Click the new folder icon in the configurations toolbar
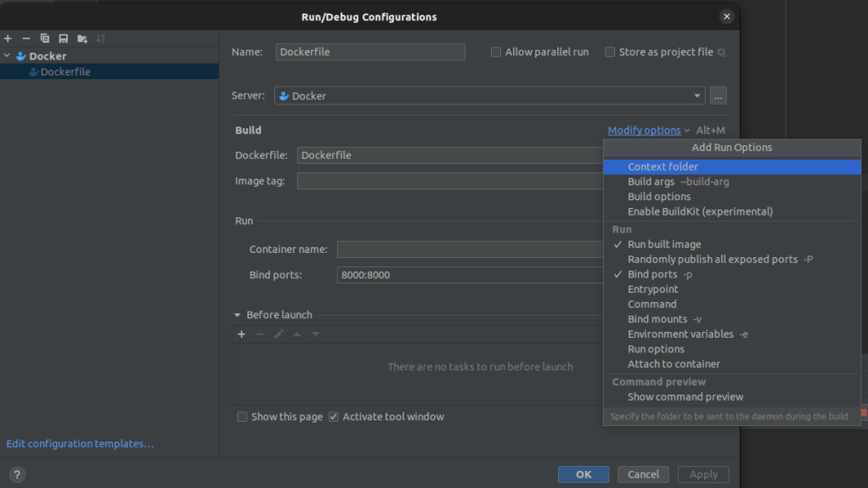The width and height of the screenshot is (868, 488). pyautogui.click(x=82, y=38)
